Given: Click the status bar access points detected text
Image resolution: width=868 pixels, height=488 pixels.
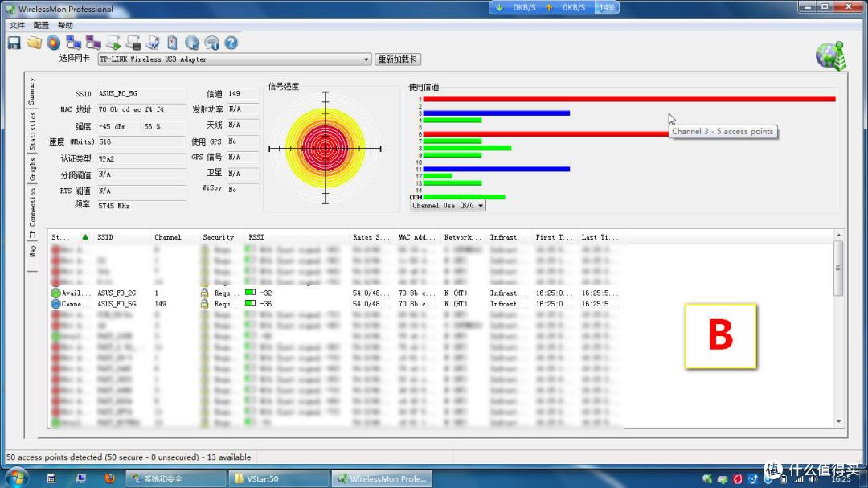Looking at the screenshot, I should (129, 457).
